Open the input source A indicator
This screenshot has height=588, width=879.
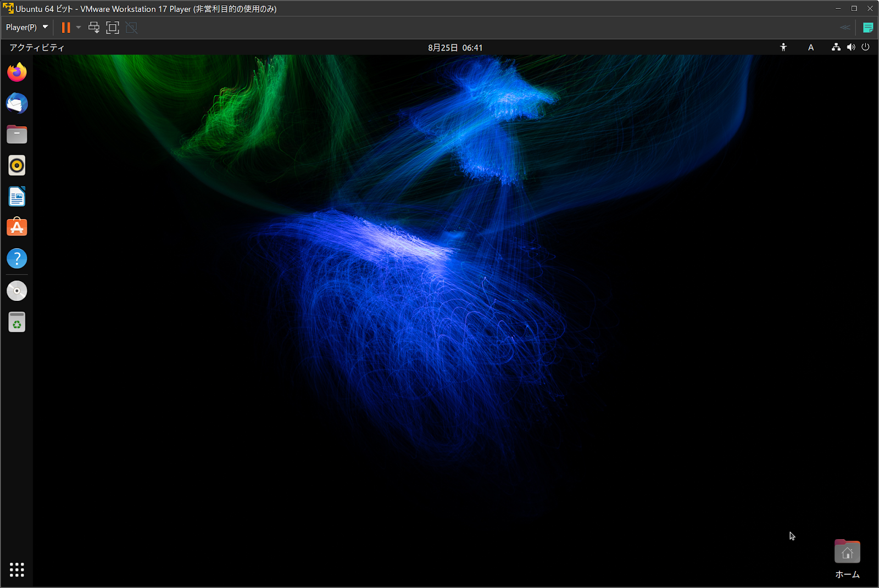pos(810,48)
